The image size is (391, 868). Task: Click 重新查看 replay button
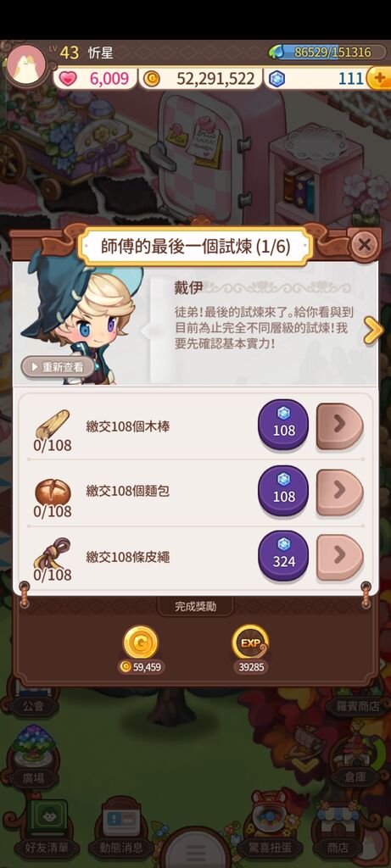click(58, 366)
